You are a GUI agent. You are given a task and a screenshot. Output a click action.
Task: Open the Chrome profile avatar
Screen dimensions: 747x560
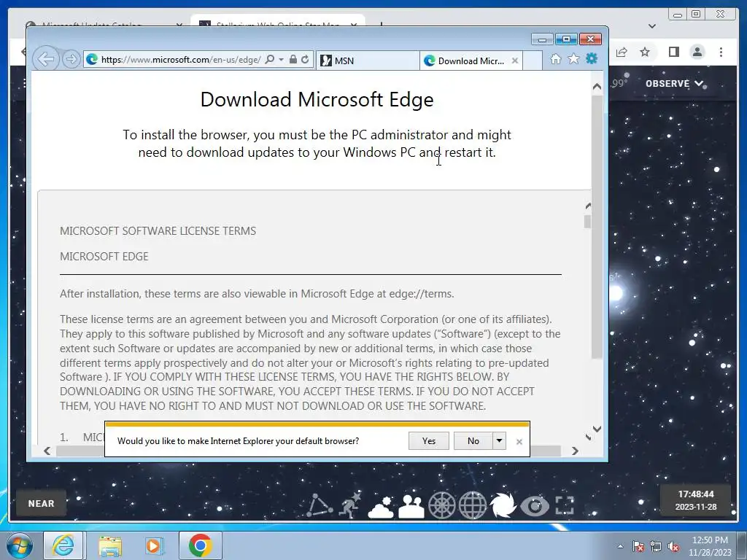pyautogui.click(x=697, y=52)
